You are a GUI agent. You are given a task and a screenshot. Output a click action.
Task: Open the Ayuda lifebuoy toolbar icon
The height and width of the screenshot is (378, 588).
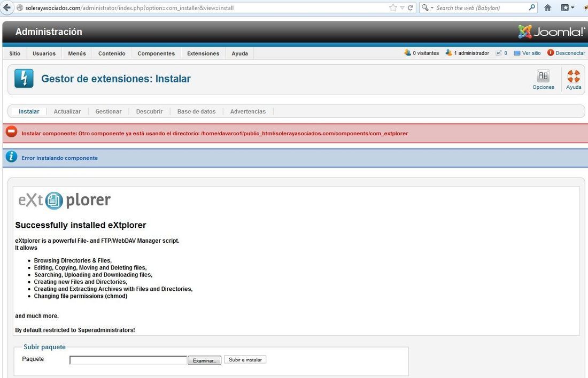point(574,76)
